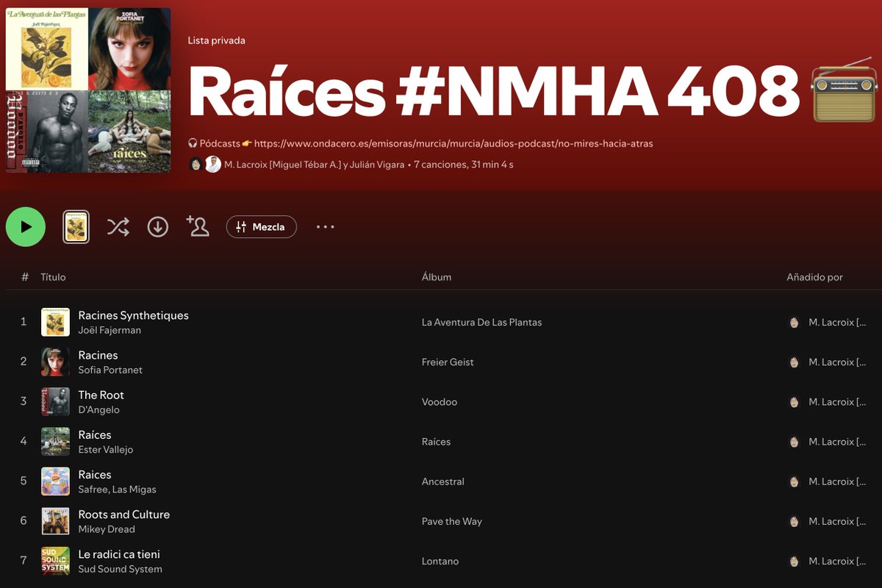Open the three-dot options menu
The width and height of the screenshot is (882, 588).
click(324, 226)
